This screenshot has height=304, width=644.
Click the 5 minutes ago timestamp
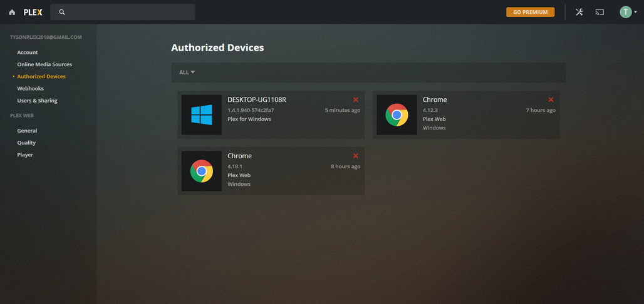(343, 110)
